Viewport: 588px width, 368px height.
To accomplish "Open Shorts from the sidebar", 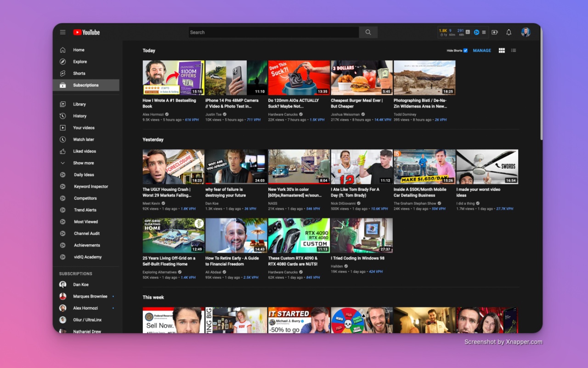I will (79, 73).
